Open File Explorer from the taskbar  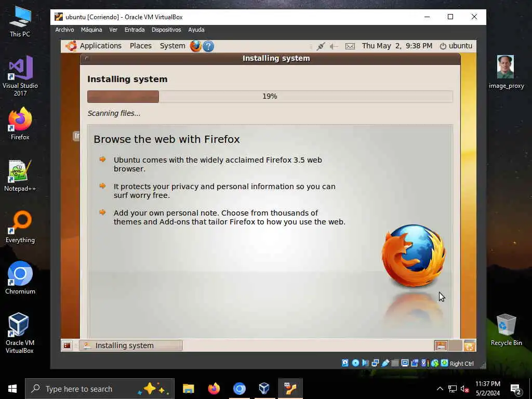[188, 389]
